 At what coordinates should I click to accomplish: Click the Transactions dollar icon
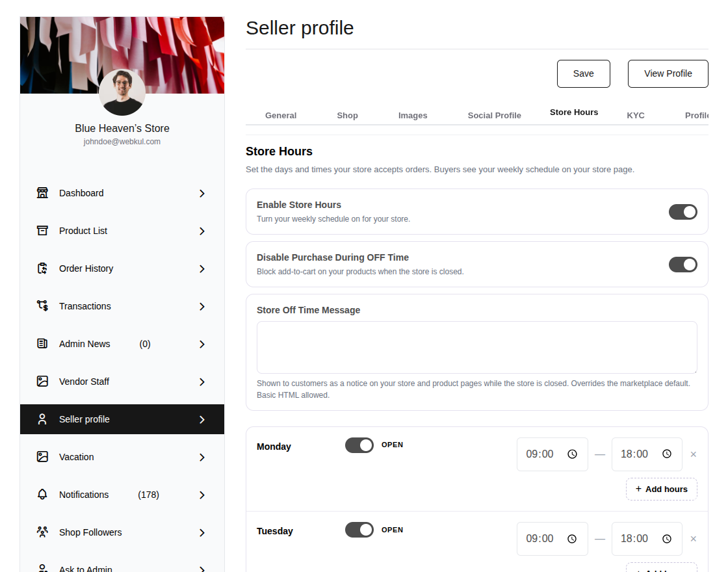42,305
